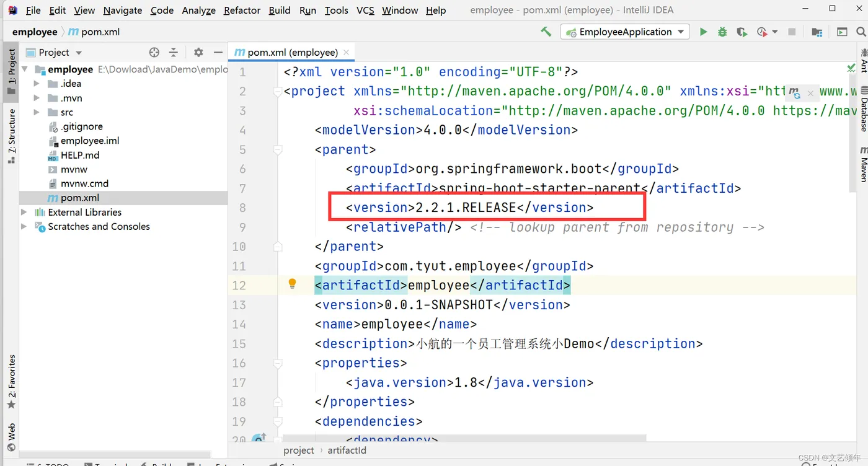Screen dimensions: 868x466
Task: Open Project panel settings gear
Action: tap(198, 52)
